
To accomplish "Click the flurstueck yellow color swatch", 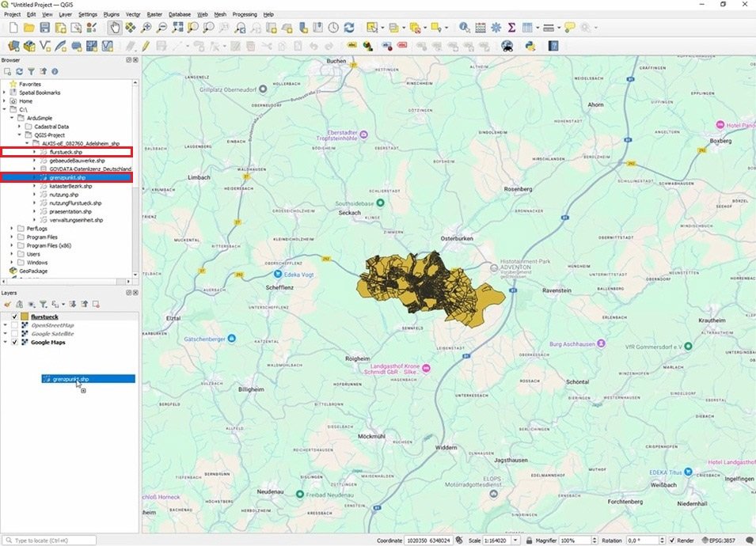I will click(25, 317).
